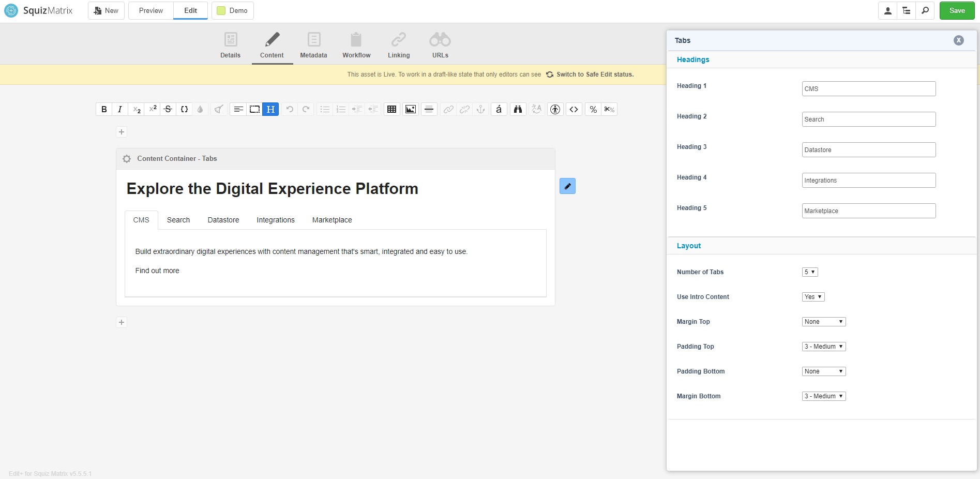Open the Use Intro Content dropdown
The height and width of the screenshot is (479, 980).
(813, 297)
